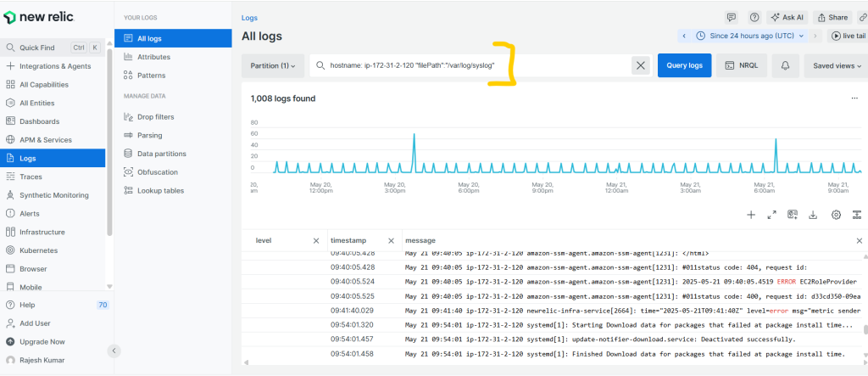Collapse the left sidebar navigation
Image resolution: width=868 pixels, height=376 pixels.
[114, 351]
